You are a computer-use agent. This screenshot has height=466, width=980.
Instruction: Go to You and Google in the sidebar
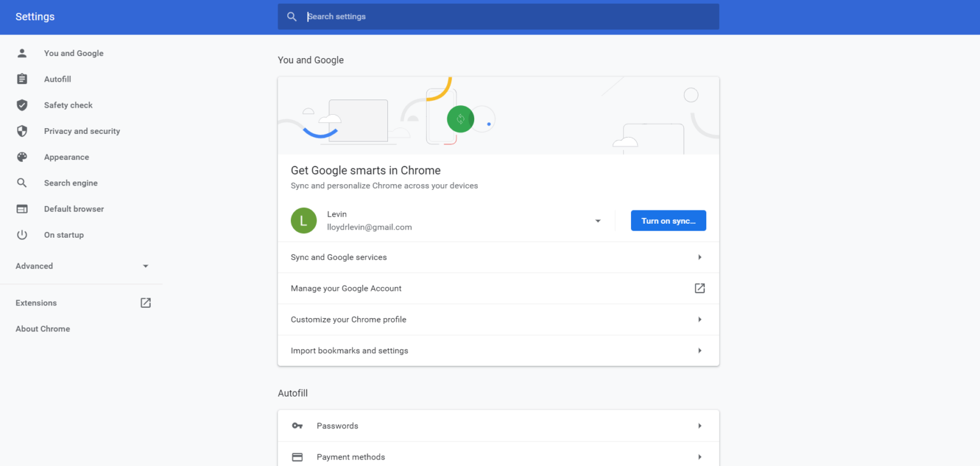click(73, 54)
